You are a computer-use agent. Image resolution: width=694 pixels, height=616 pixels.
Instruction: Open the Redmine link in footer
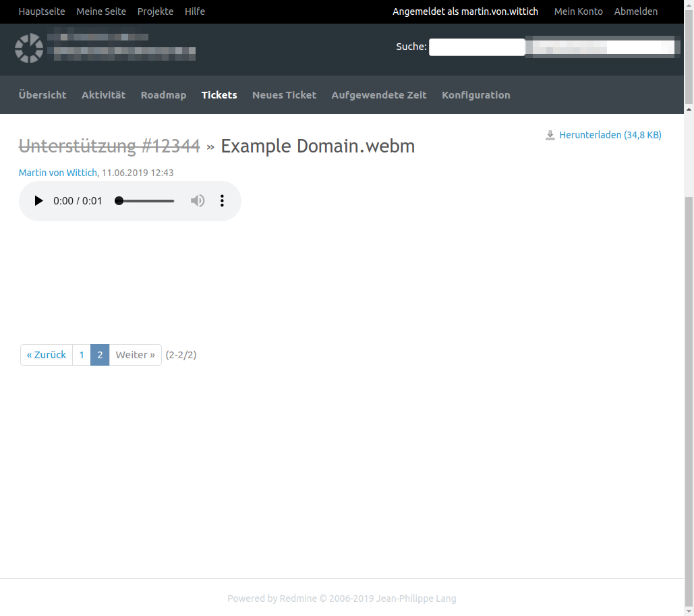click(x=298, y=598)
